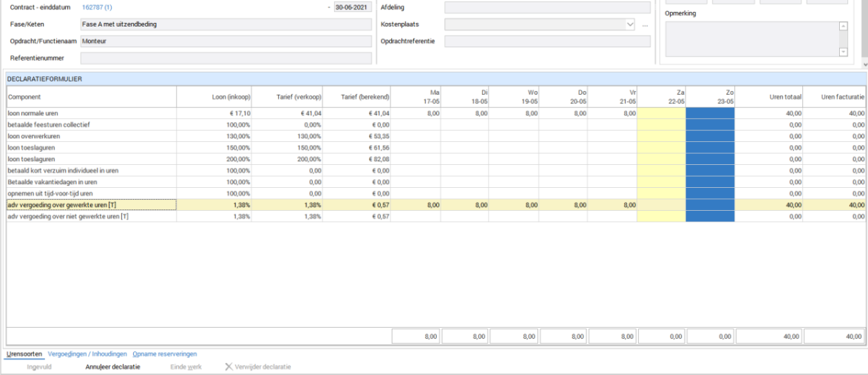Click the Ingevuld button
This screenshot has width=868, height=375.
(x=39, y=367)
